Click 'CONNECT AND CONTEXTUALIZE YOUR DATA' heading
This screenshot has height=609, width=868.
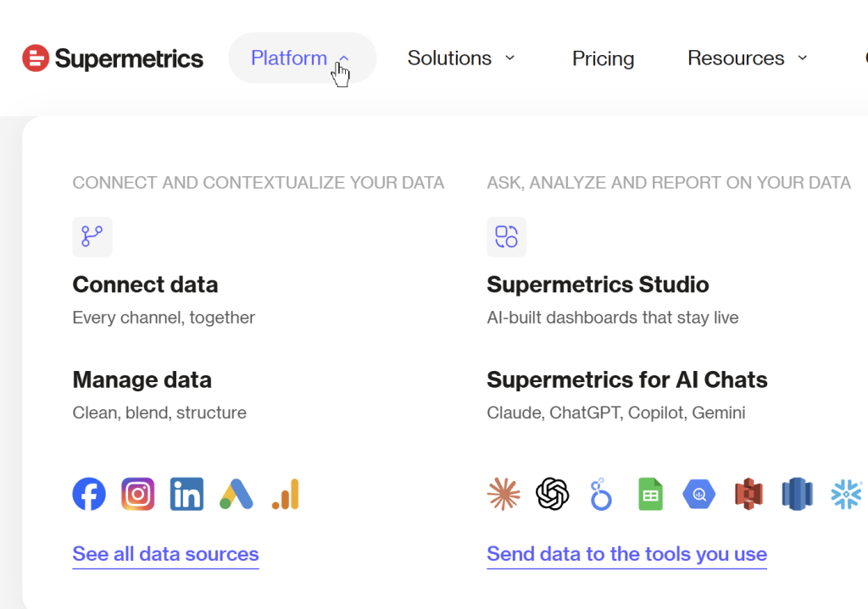(x=259, y=183)
